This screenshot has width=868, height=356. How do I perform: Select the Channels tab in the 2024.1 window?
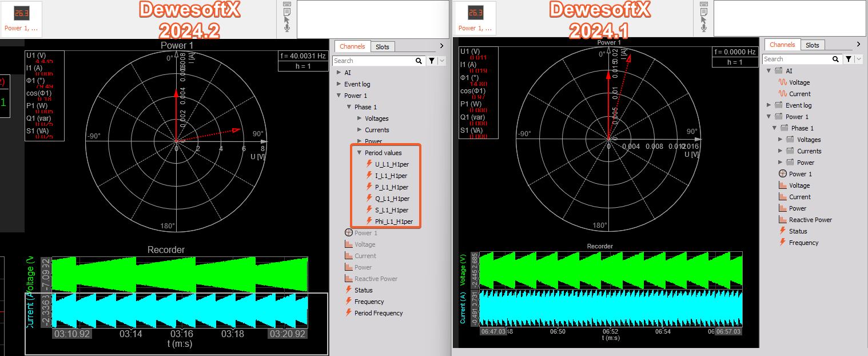[x=782, y=45]
